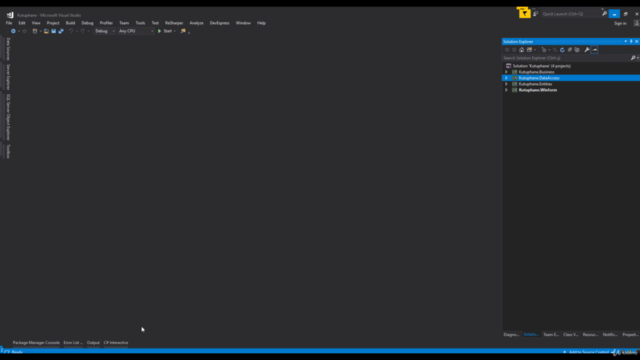
Task: Expand the Kutuphane.Winform project node
Action: [507, 90]
